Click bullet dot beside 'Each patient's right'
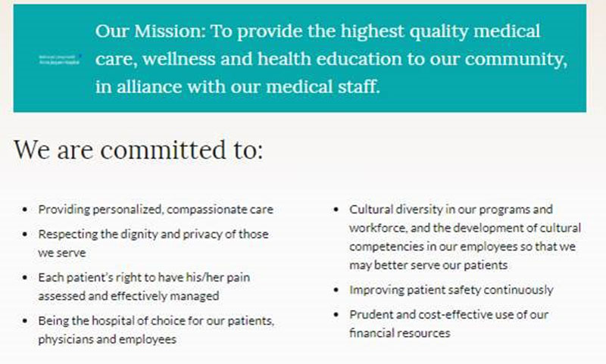 point(26,278)
